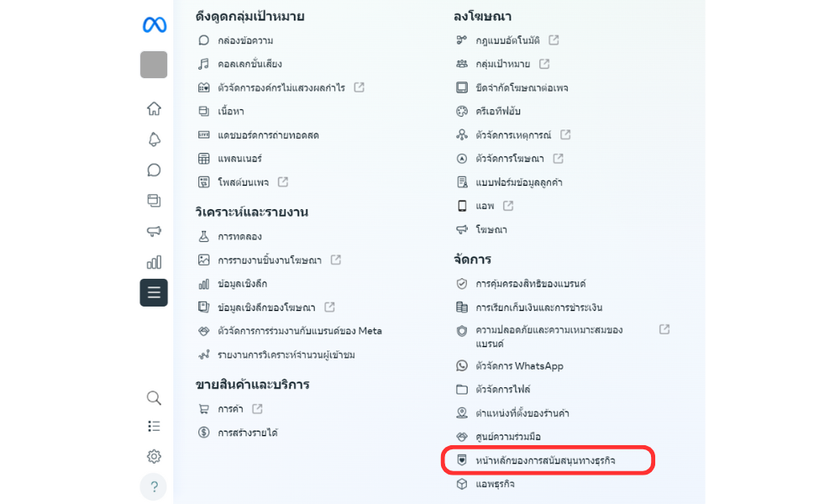Toggle the all tools hamburger menu button
The image size is (840, 504).
coord(154,292)
